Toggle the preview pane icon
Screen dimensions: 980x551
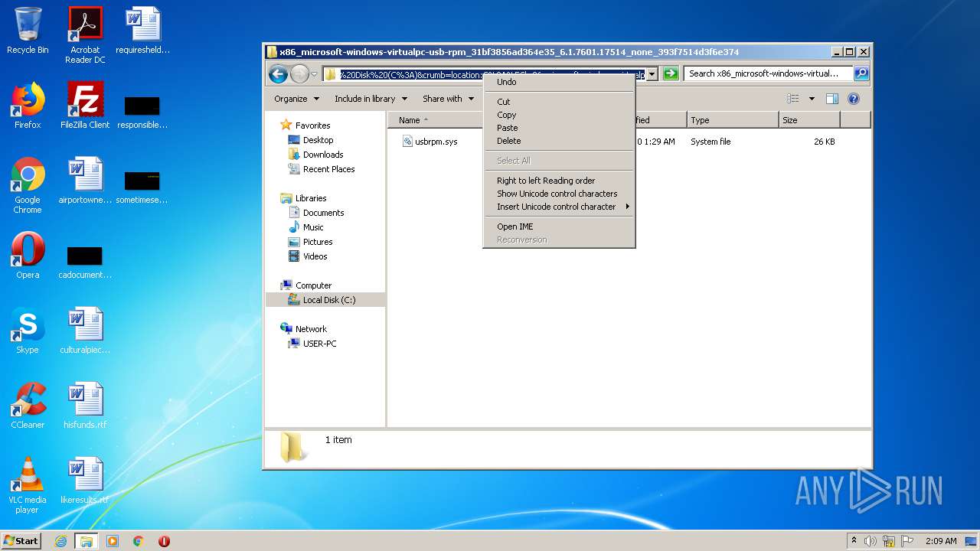832,99
